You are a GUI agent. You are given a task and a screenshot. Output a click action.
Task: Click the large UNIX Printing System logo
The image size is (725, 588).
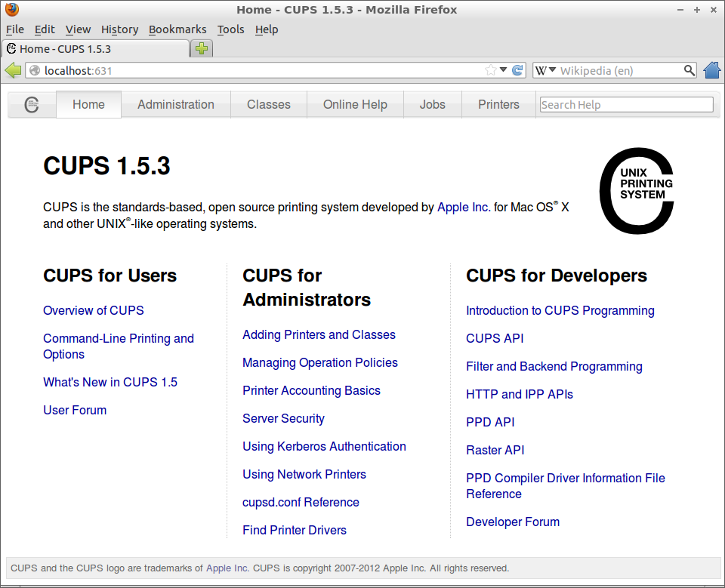[x=636, y=191]
